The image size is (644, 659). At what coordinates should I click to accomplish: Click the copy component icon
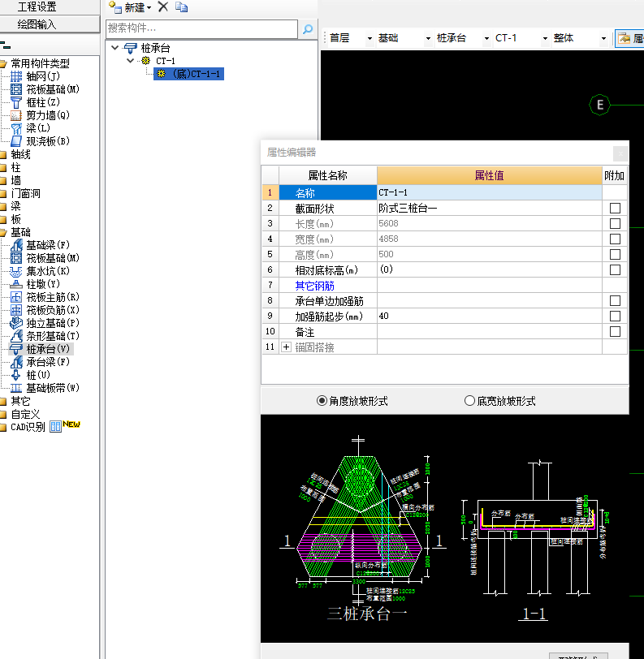[x=181, y=7]
